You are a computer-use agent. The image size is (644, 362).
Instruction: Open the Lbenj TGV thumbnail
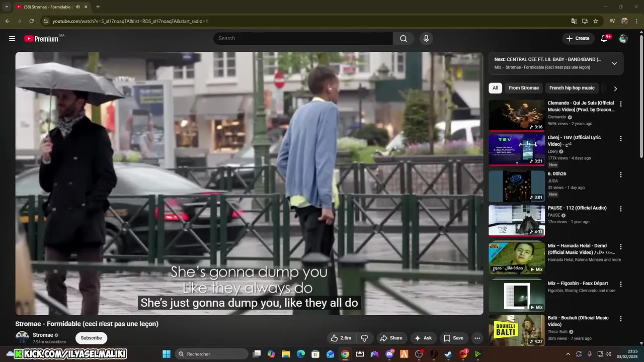517,150
